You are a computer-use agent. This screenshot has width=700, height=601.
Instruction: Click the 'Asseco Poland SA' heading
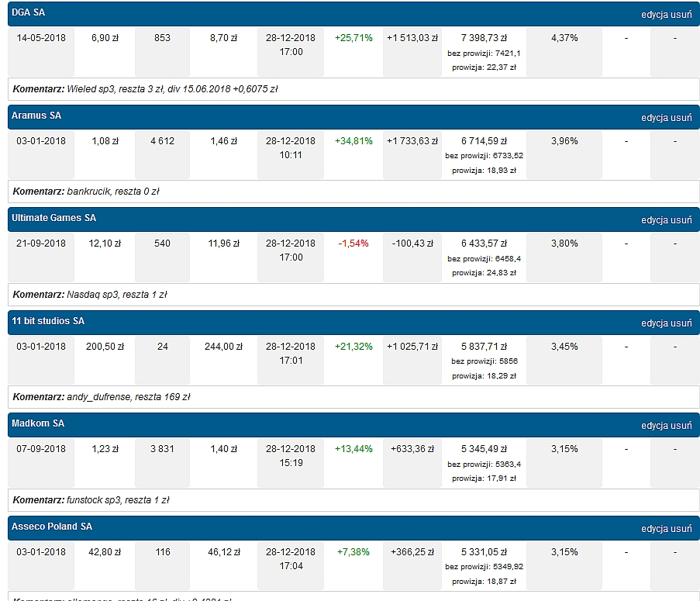pyautogui.click(x=52, y=527)
